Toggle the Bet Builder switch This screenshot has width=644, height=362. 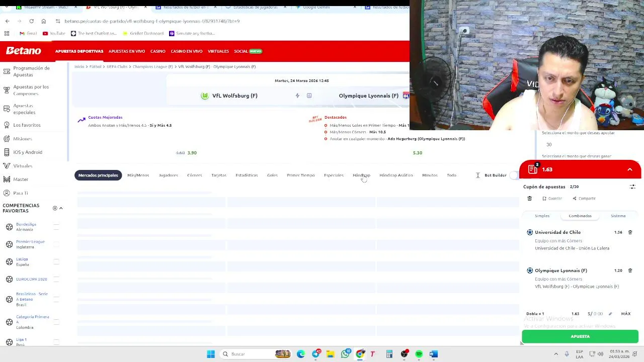coord(514,175)
